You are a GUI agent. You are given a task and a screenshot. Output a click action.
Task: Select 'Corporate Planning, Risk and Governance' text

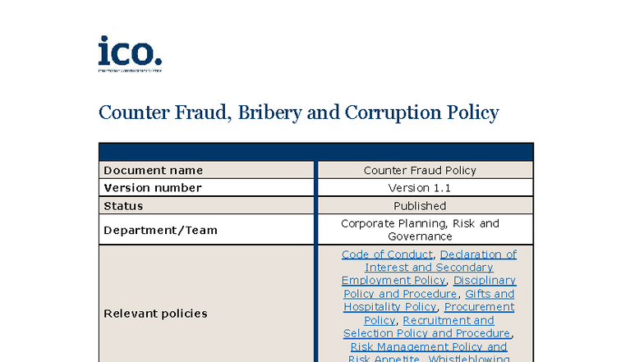420,230
